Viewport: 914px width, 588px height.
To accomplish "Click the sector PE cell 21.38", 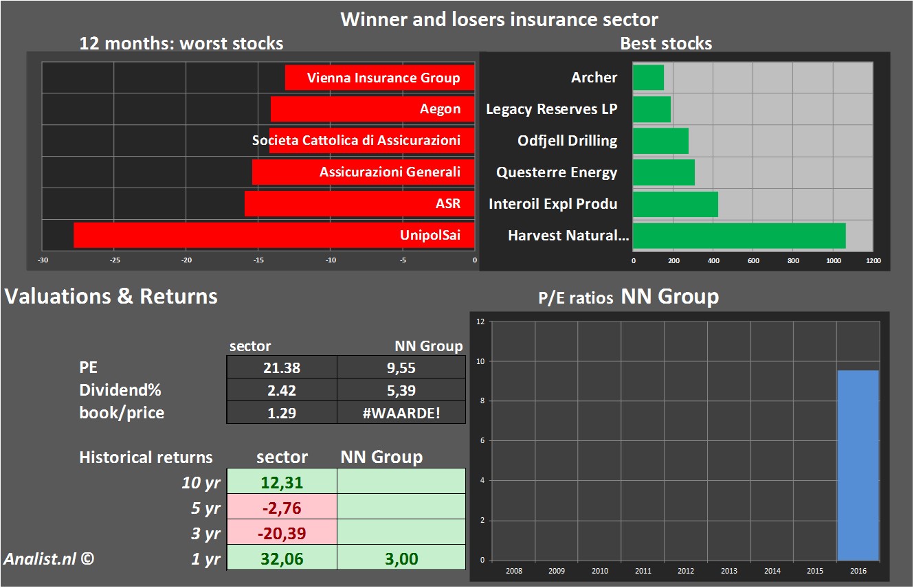I will pyautogui.click(x=282, y=367).
